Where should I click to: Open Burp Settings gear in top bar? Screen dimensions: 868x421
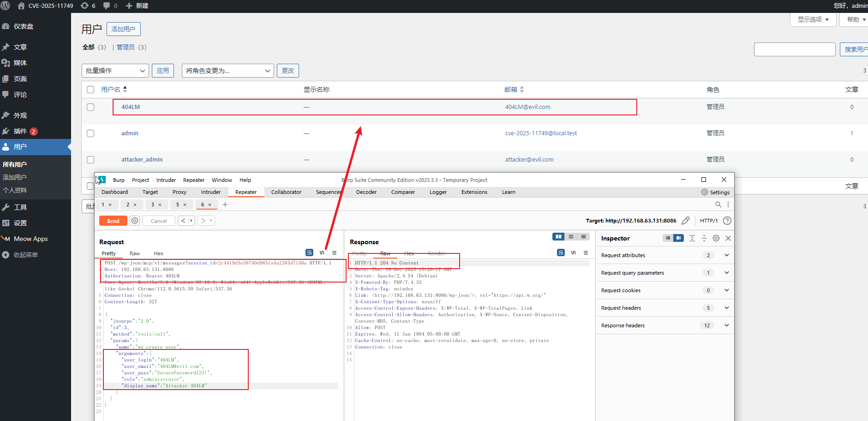click(x=715, y=192)
